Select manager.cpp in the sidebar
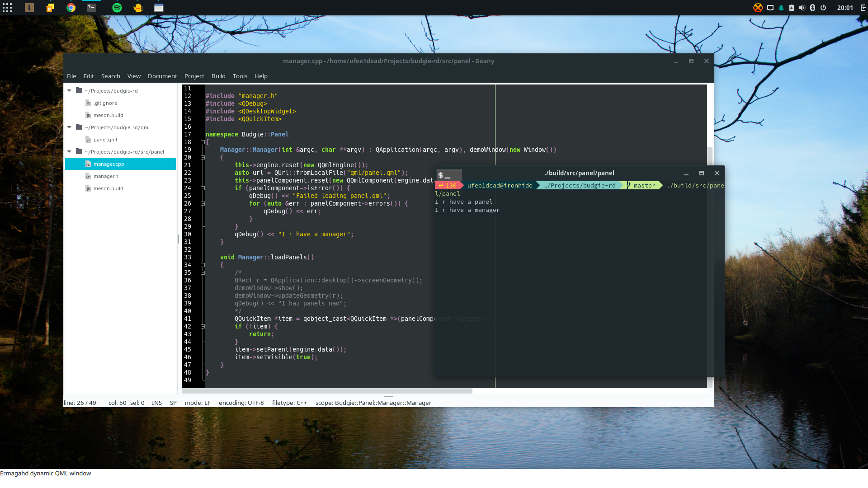The image size is (868, 488). pos(120,164)
